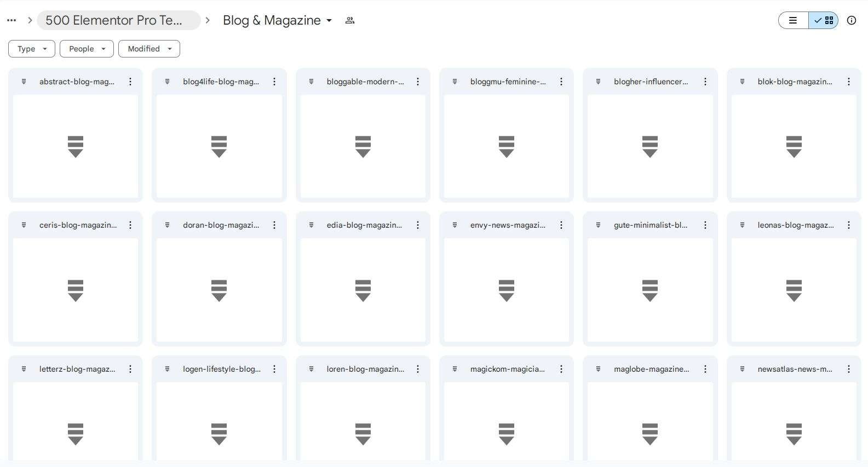Switch to list layout view
The image size is (868, 467).
[793, 20]
